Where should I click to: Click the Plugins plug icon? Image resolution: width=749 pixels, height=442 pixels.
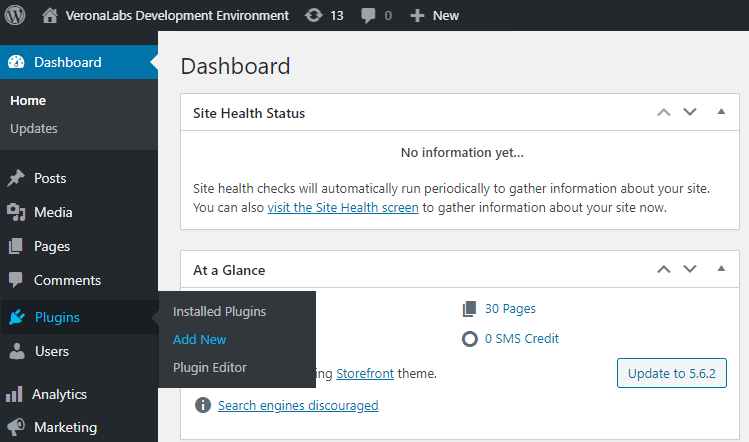click(17, 317)
